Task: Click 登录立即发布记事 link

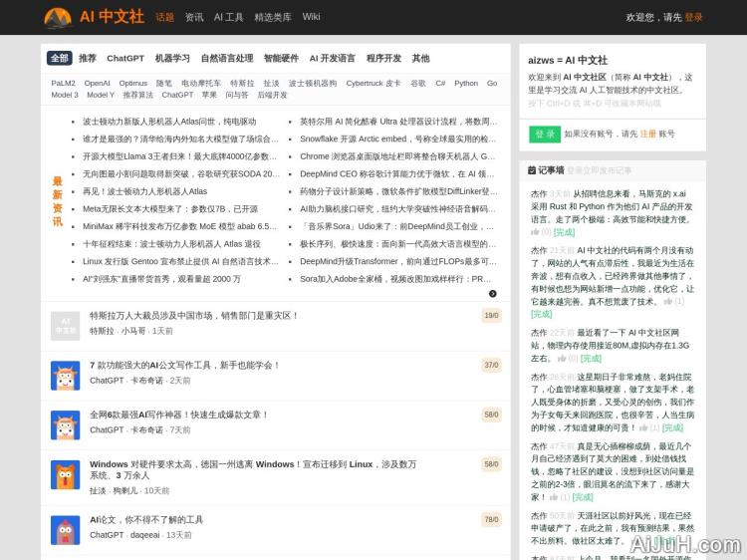Action: tap(599, 170)
